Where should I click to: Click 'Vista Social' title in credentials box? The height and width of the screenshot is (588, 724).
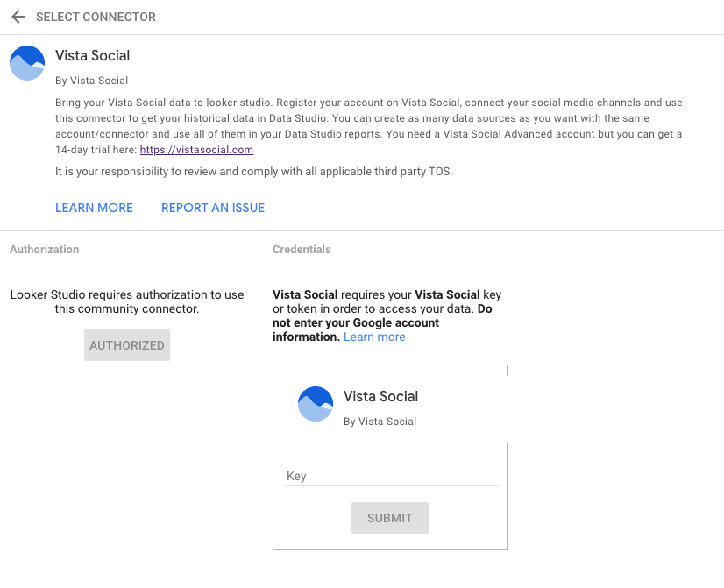click(x=381, y=396)
